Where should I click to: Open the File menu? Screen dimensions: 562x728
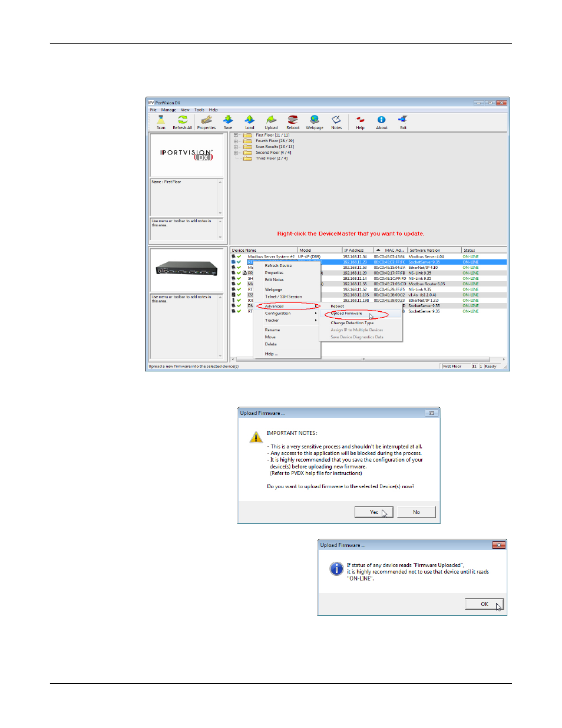click(153, 110)
